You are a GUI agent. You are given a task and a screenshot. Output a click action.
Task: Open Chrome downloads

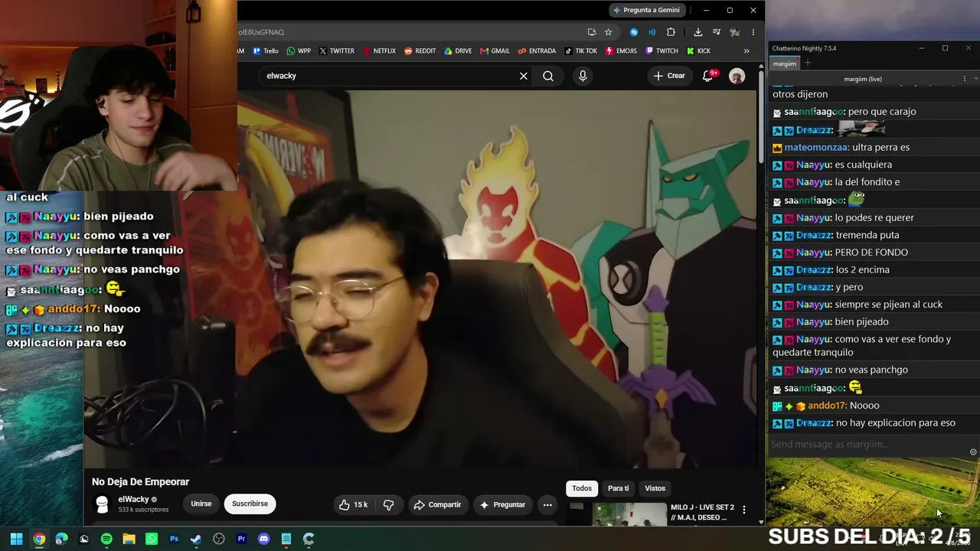[698, 32]
